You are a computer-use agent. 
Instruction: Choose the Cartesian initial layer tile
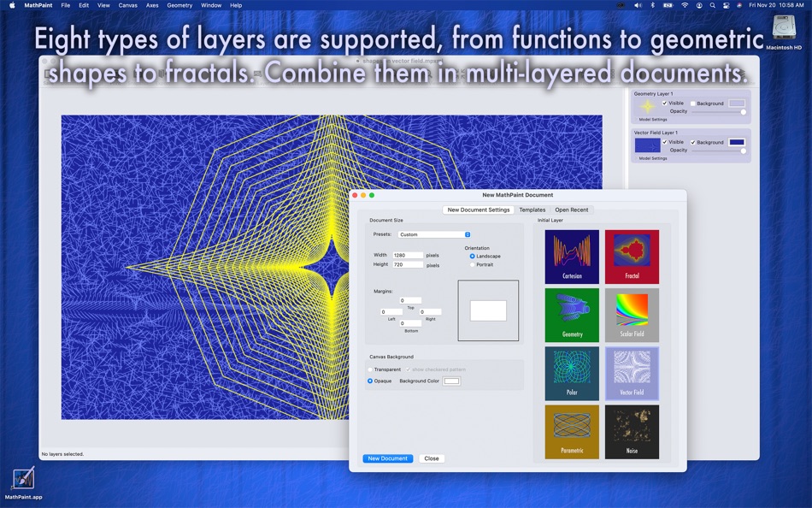pyautogui.click(x=572, y=257)
